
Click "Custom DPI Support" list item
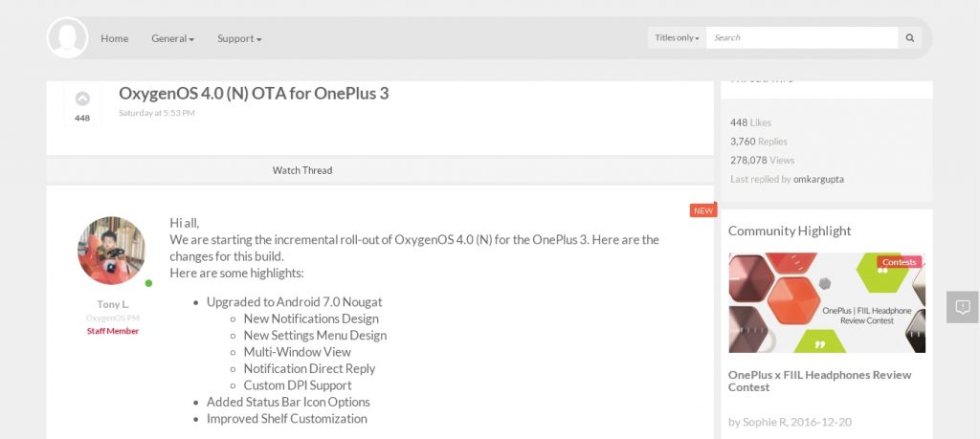coord(298,385)
